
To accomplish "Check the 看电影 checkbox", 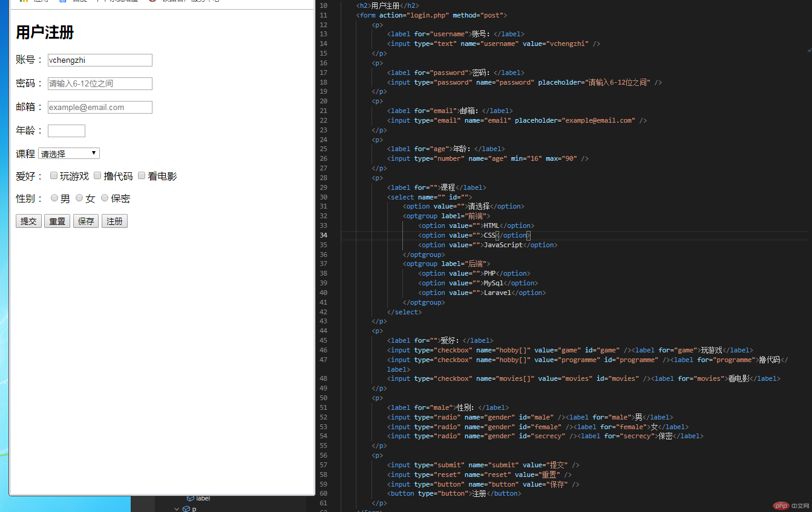I will 142,175.
